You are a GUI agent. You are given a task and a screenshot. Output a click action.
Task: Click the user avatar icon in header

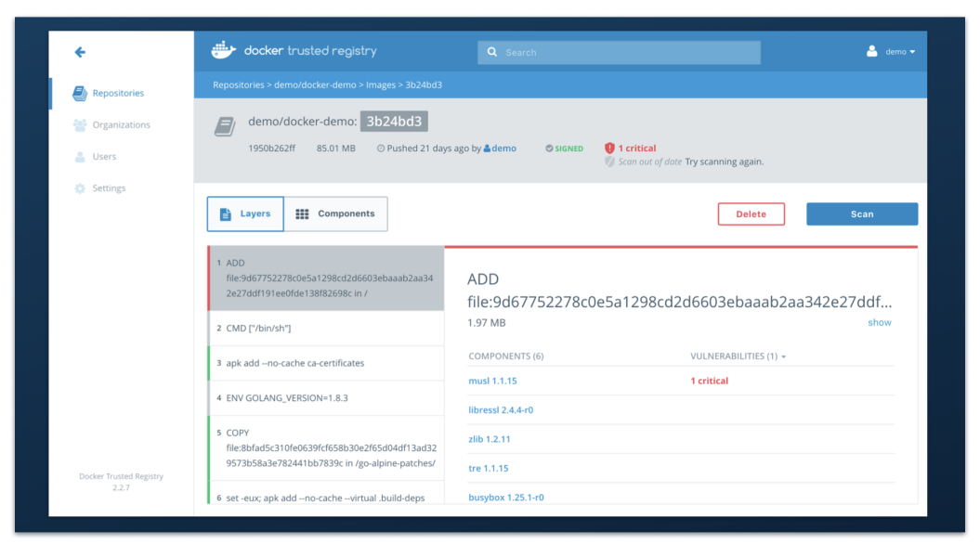[872, 51]
